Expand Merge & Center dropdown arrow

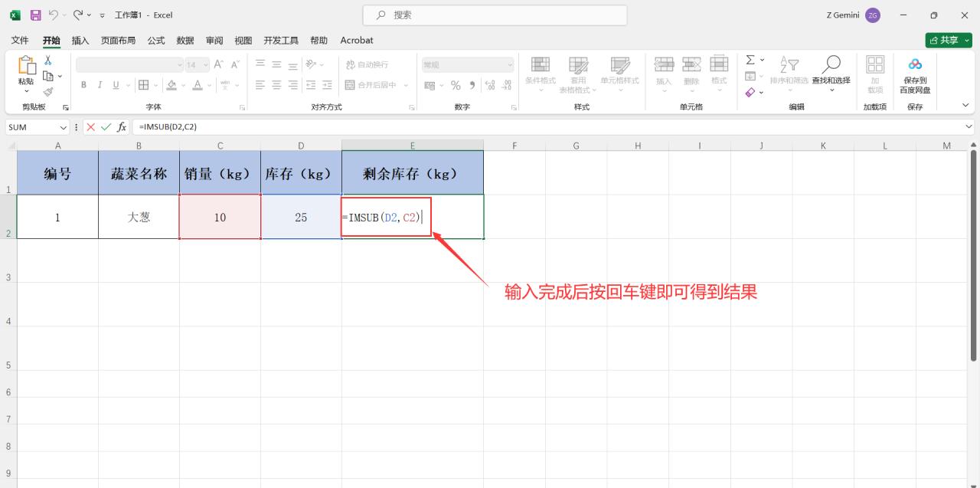tap(407, 85)
